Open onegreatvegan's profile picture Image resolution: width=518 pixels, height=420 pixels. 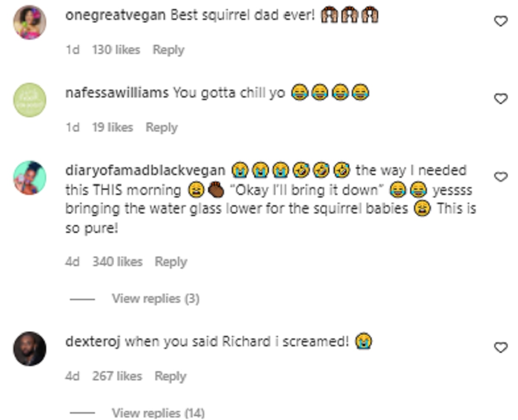(x=30, y=22)
